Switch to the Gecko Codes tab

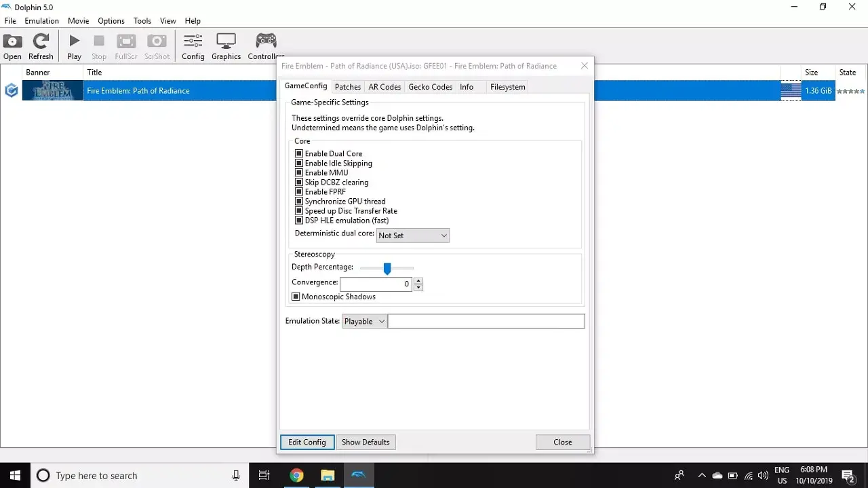(x=430, y=87)
